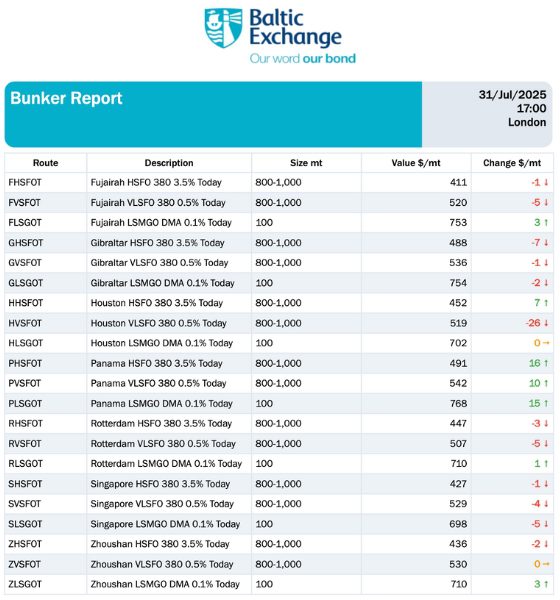This screenshot has width=560, height=600.
Task: Click the Bunker Report title banner
Action: pyautogui.click(x=213, y=114)
